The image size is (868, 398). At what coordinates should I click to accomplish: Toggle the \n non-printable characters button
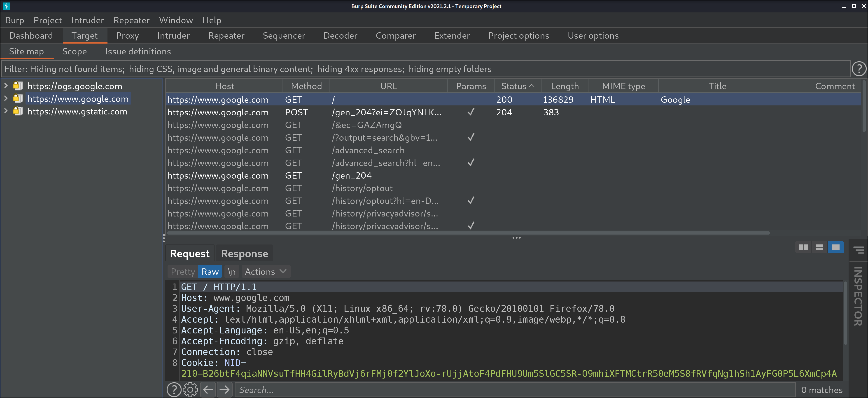[x=231, y=272]
